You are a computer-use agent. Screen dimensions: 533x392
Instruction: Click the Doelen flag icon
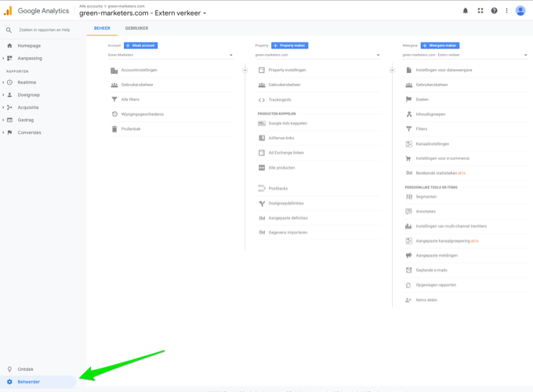408,100
